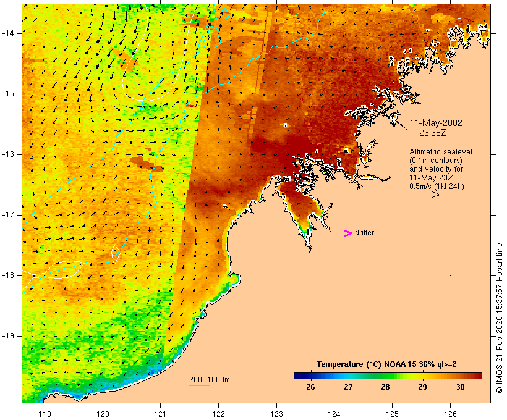The image size is (507, 420).
Task: Click the 'drifter' legend label
Action: pyautogui.click(x=364, y=233)
